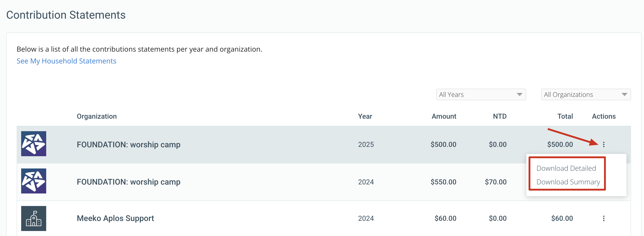Click the All Organizations dropdown arrow
644x236 pixels.
(624, 94)
